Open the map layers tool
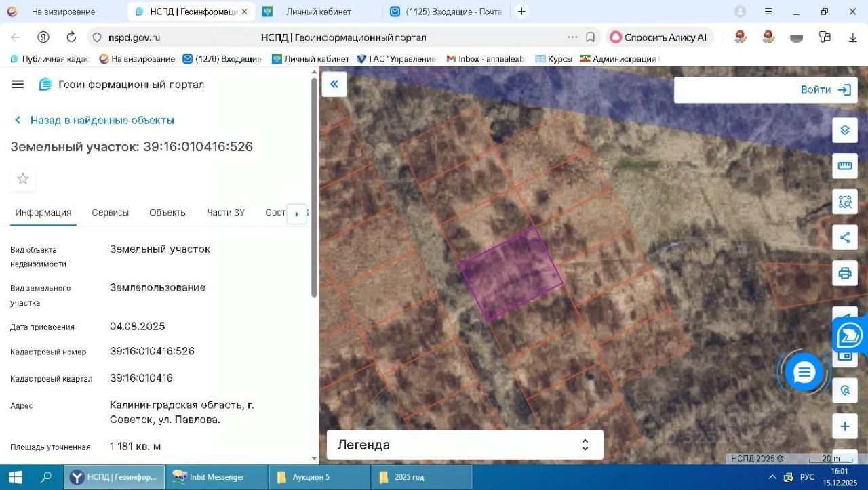Screen dimensions: 868x490 click(x=845, y=129)
